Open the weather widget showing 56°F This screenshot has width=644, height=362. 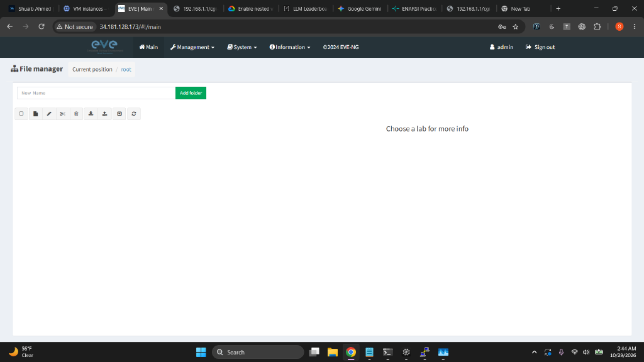coord(21,352)
